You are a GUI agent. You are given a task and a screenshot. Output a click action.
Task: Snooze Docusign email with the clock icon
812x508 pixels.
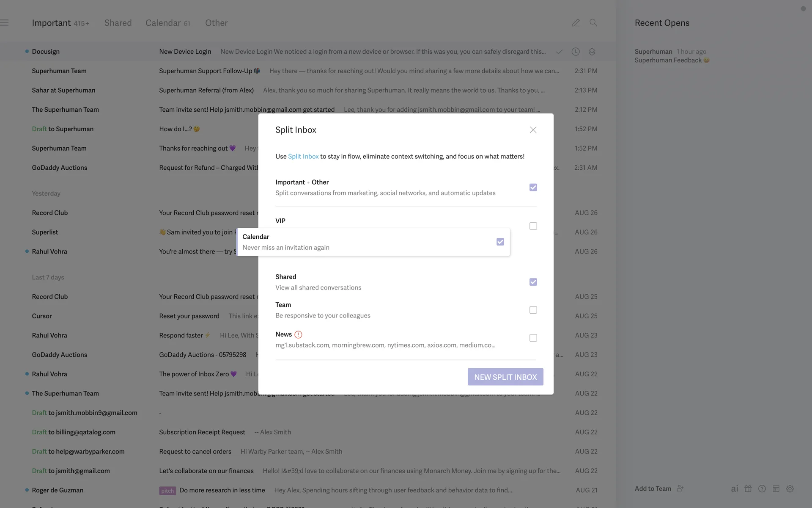576,52
